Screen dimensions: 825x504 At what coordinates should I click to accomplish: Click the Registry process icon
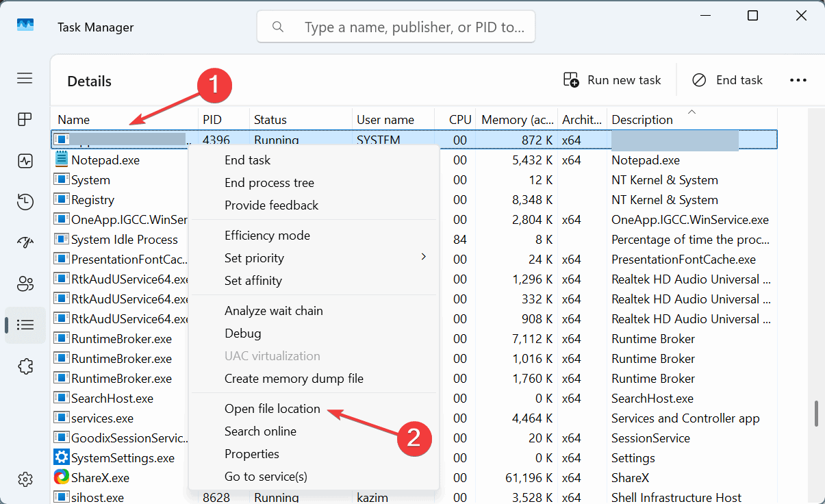[x=62, y=199]
